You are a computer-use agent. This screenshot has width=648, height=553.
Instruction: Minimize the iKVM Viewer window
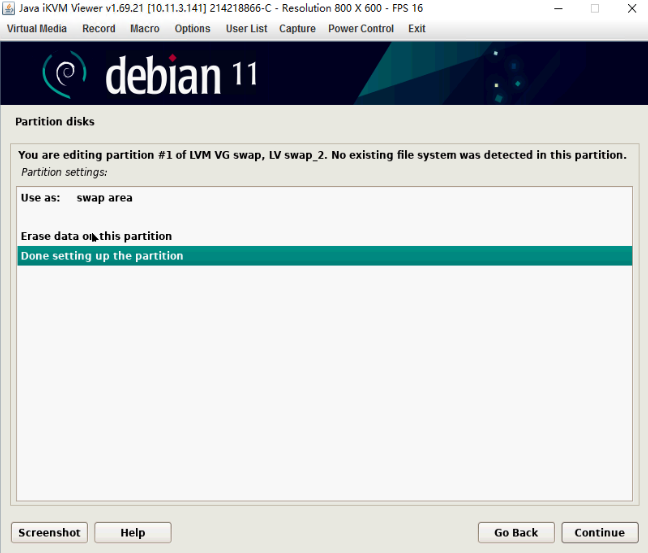pos(558,8)
